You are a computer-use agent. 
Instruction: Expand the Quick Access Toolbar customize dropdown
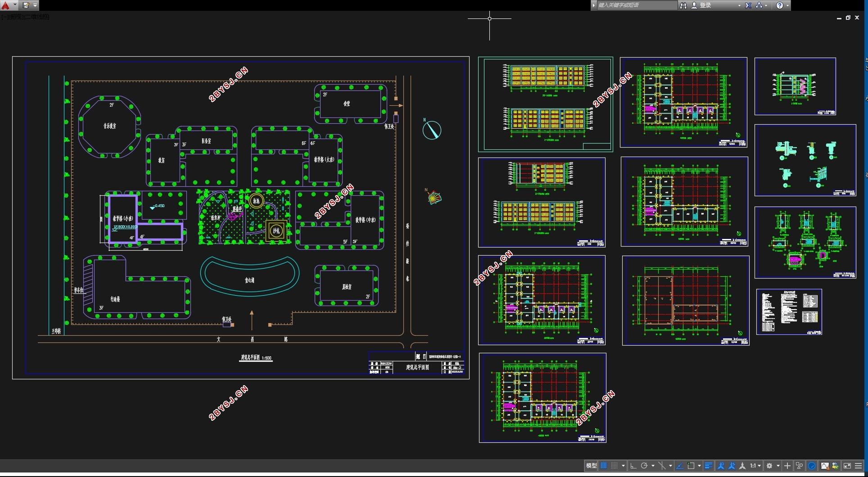point(35,5)
